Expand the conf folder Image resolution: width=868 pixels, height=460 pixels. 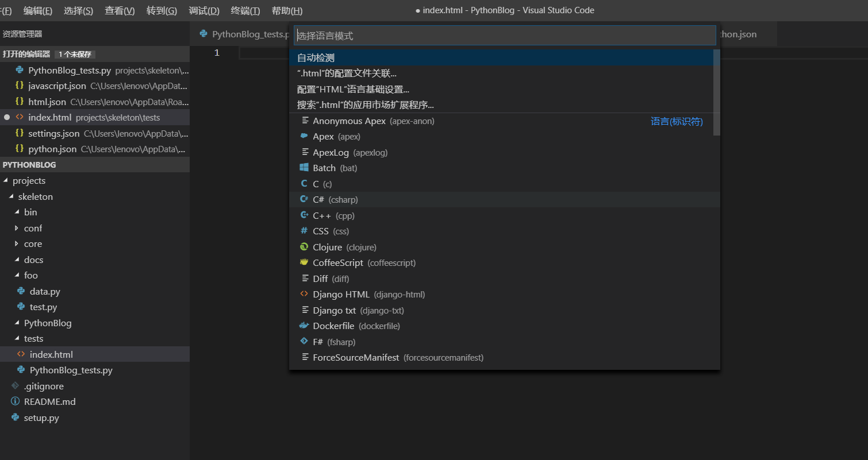(17, 228)
